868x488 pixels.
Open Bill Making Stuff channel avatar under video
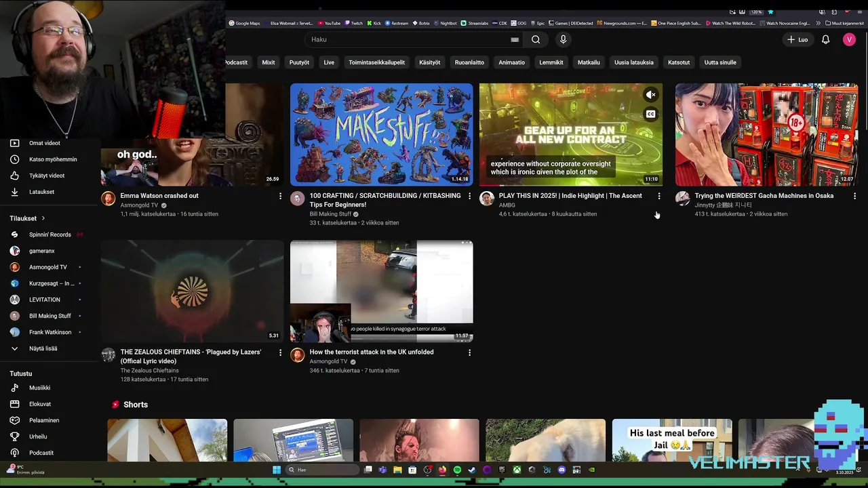pos(297,198)
